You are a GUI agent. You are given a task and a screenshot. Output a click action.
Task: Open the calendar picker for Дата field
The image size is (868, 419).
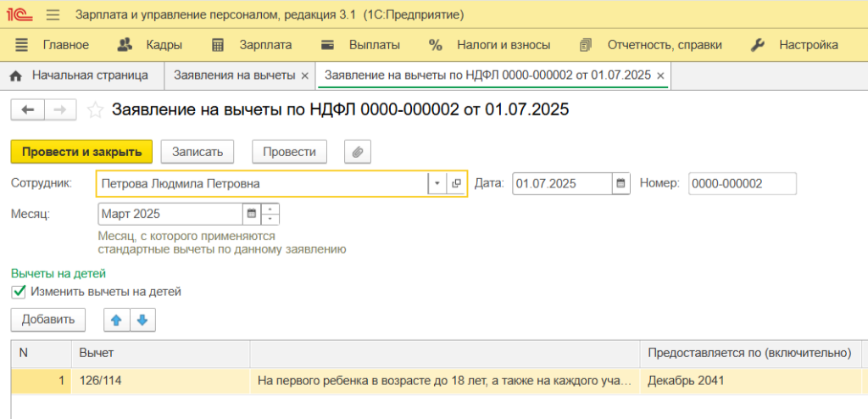pos(621,183)
